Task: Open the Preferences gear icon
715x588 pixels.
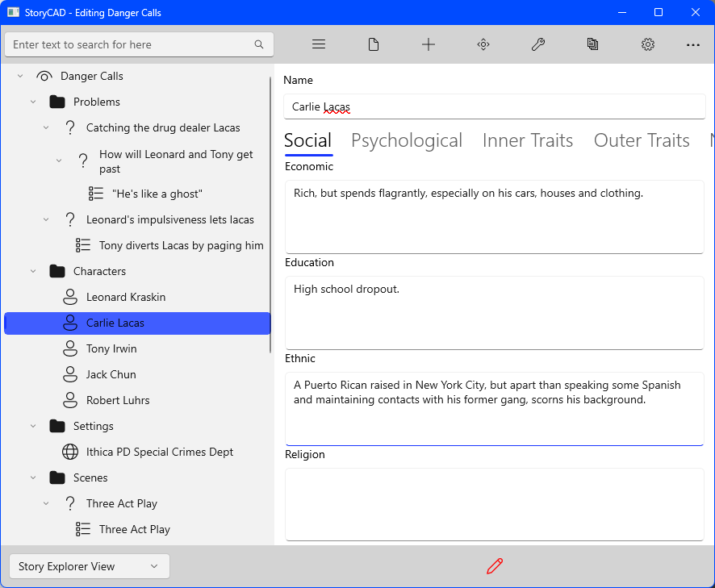Action: 648,44
